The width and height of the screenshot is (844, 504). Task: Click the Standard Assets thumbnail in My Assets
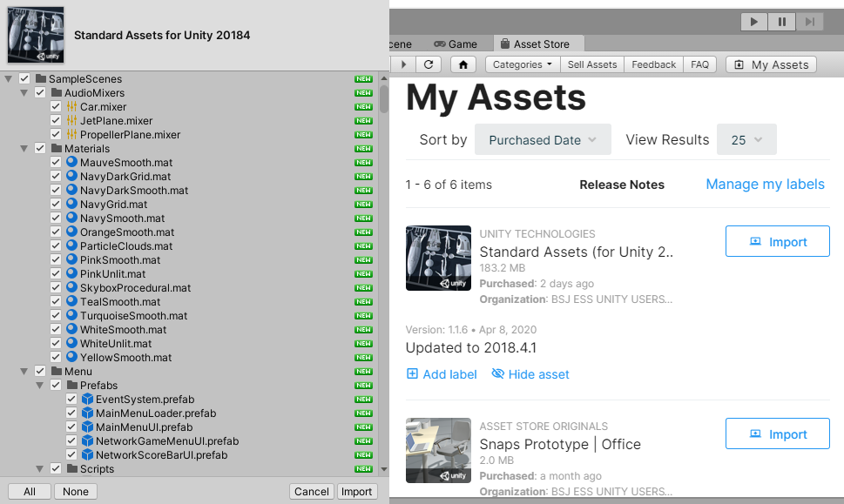pyautogui.click(x=438, y=259)
